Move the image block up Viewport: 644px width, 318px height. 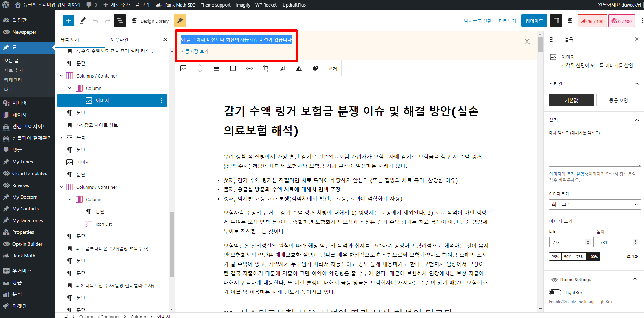[200, 66]
